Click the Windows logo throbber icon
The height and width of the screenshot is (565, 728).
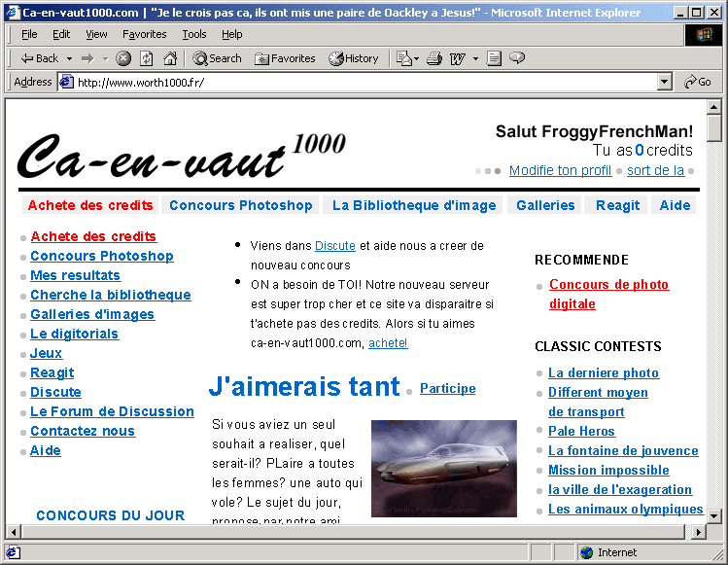704,34
